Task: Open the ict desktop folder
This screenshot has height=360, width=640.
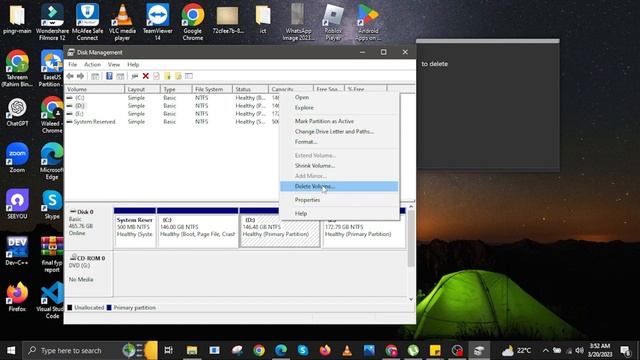Action: tap(263, 19)
